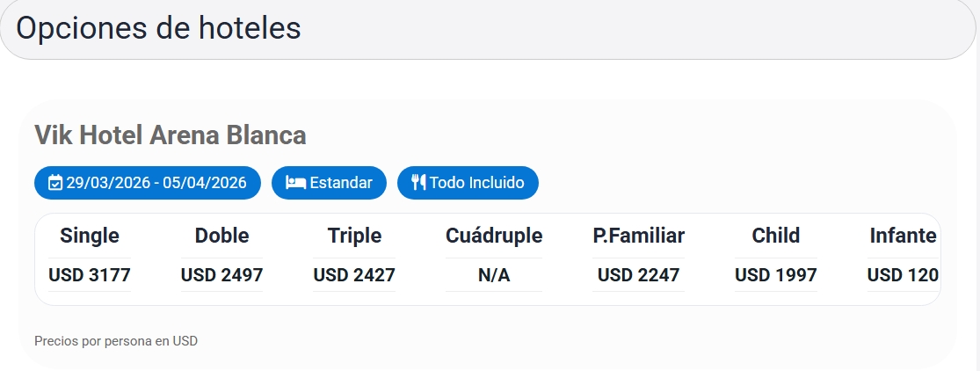Select the P.Familiar column header

[639, 236]
